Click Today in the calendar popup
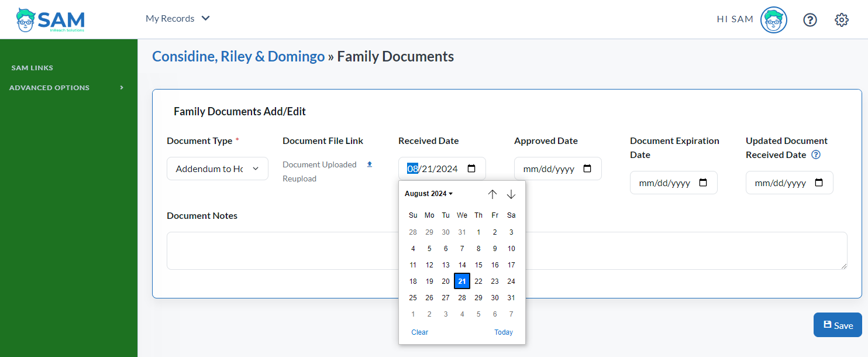Image resolution: width=868 pixels, height=357 pixels. point(504,332)
